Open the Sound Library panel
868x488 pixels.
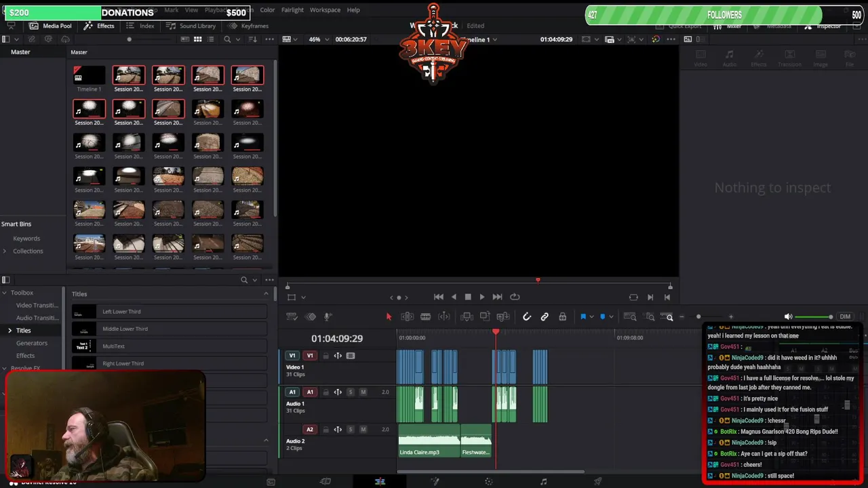pos(191,26)
